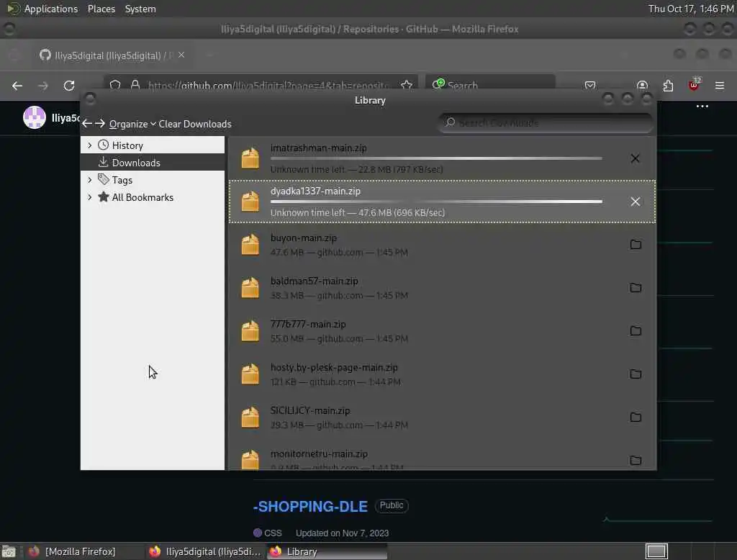Open folder for monitornetru-main.zip
The height and width of the screenshot is (560, 737).
[x=636, y=461]
